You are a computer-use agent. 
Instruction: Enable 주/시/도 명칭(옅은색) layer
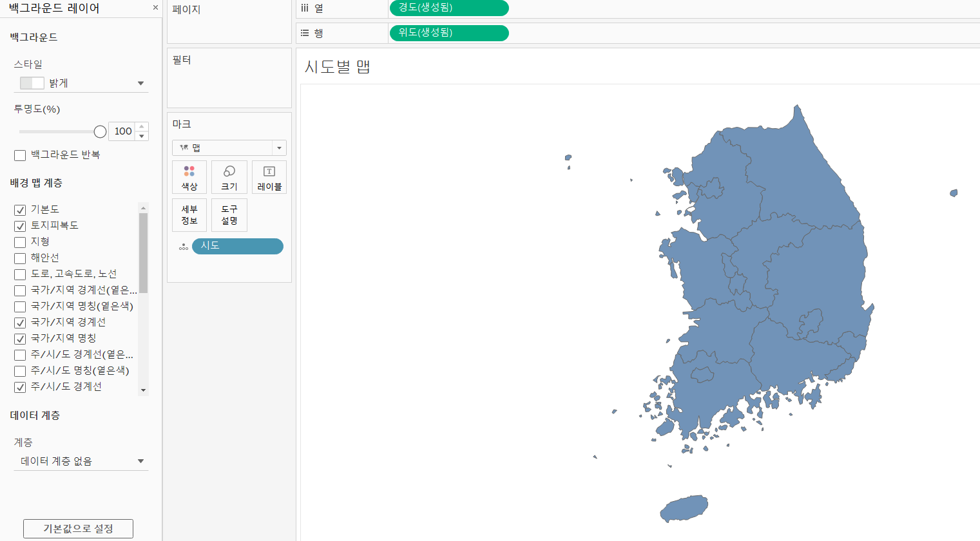click(x=20, y=371)
